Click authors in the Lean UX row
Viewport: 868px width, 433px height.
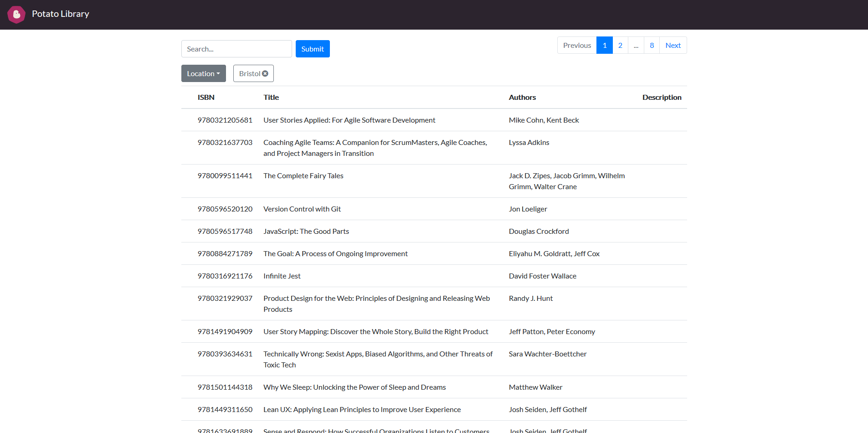(x=548, y=409)
